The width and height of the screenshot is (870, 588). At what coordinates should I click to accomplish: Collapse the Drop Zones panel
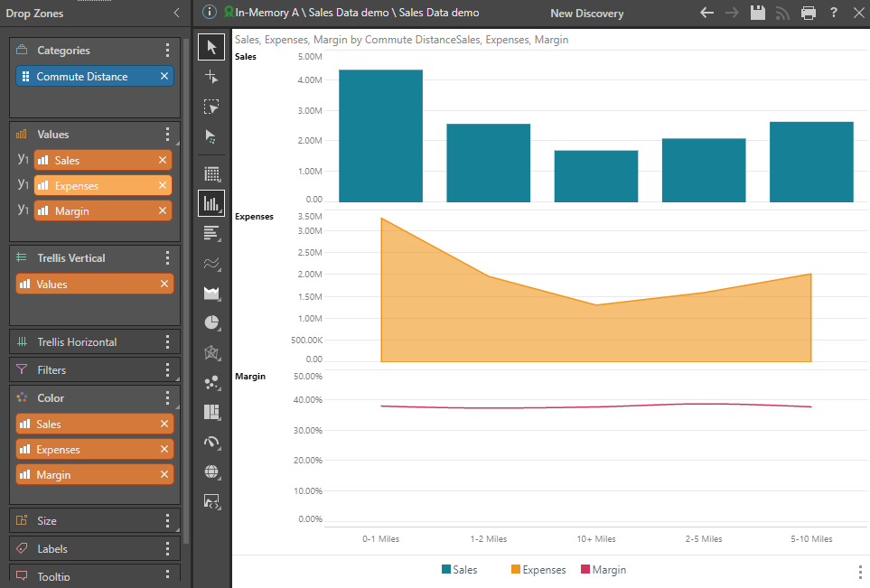pos(176,14)
